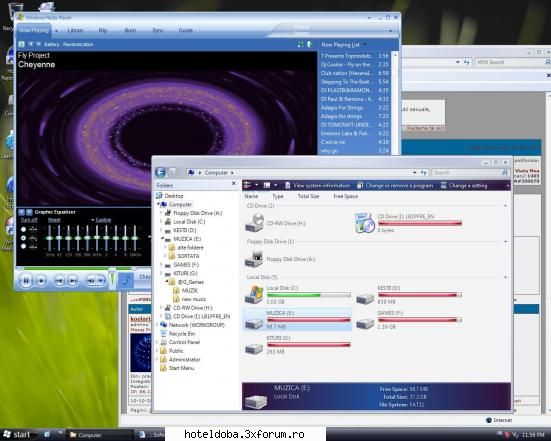The width and height of the screenshot is (551, 441).
Task: Click the Organize icon in Explorer toolbar
Action: click(248, 185)
